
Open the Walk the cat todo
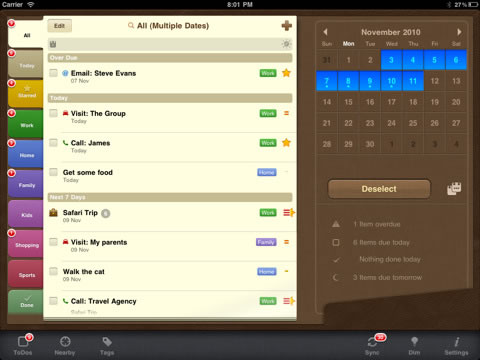(x=84, y=271)
